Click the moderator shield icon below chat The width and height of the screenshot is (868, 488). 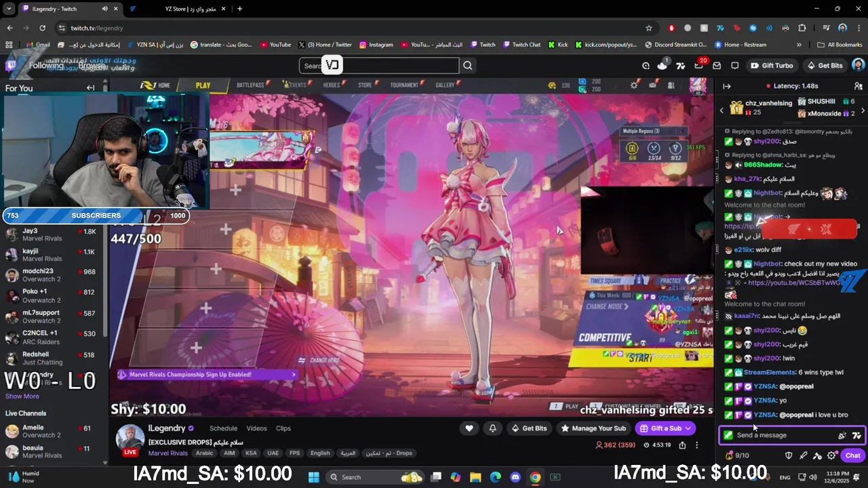789,455
